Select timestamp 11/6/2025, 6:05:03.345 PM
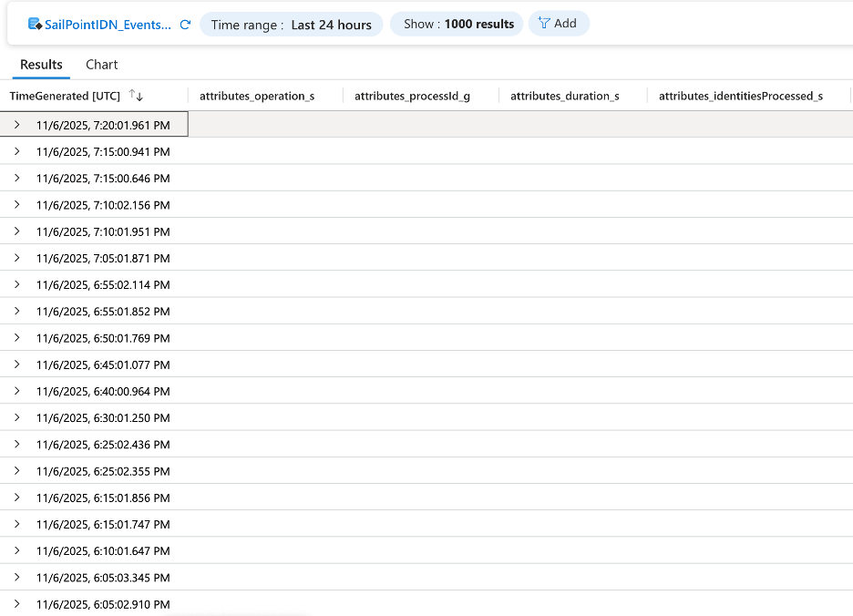 tap(103, 578)
